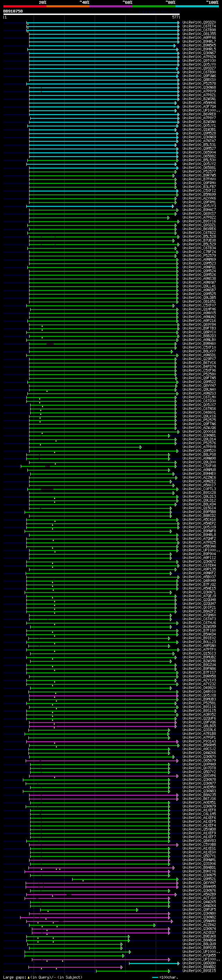Screen dimensions: 222x980
Task: Select the UniRef100_A7QEJ9 label
Action: 199,596
